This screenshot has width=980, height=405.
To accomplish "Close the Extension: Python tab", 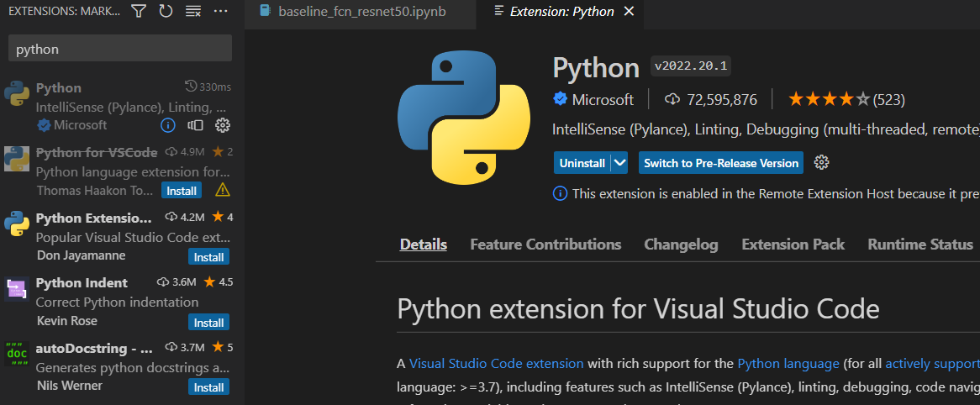I will click(x=629, y=11).
